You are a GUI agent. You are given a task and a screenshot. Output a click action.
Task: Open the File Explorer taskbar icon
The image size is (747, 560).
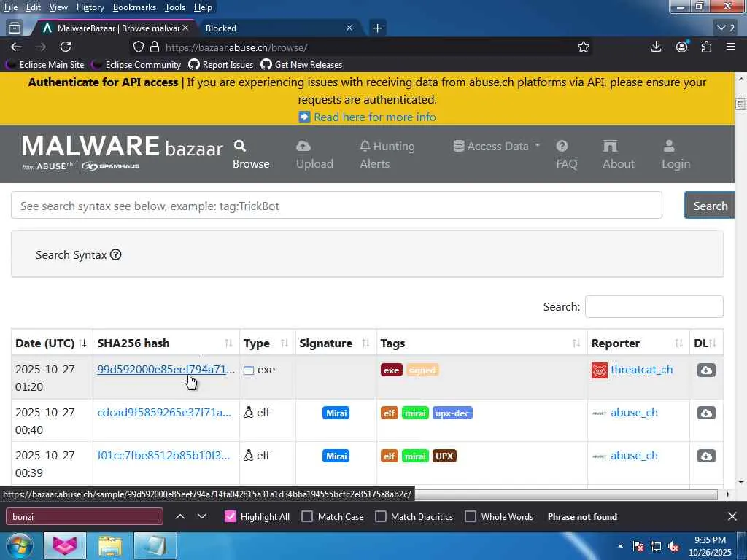[110, 545]
